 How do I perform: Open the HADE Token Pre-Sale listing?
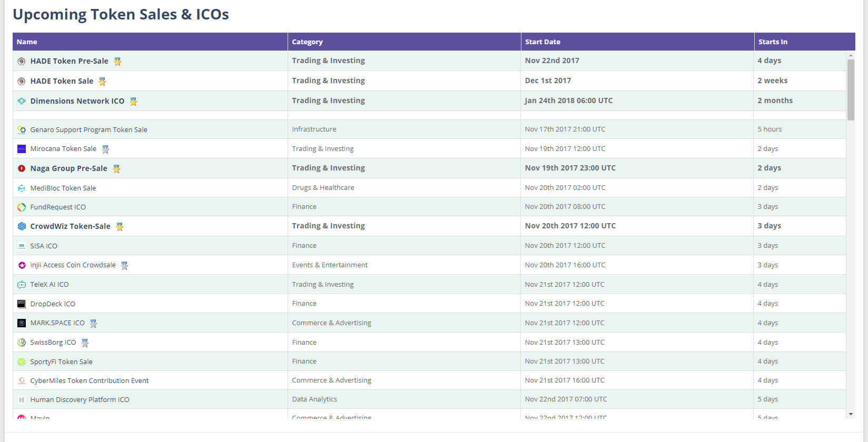70,61
